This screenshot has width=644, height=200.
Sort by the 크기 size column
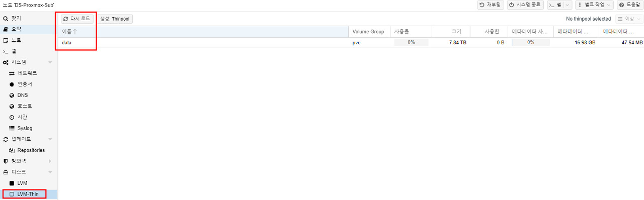(x=451, y=32)
